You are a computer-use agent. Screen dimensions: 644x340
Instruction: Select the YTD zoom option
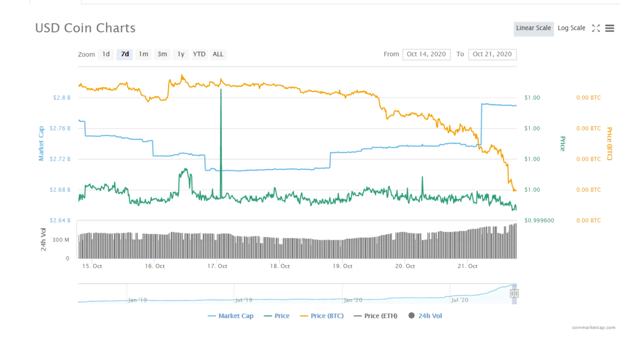[x=199, y=54]
